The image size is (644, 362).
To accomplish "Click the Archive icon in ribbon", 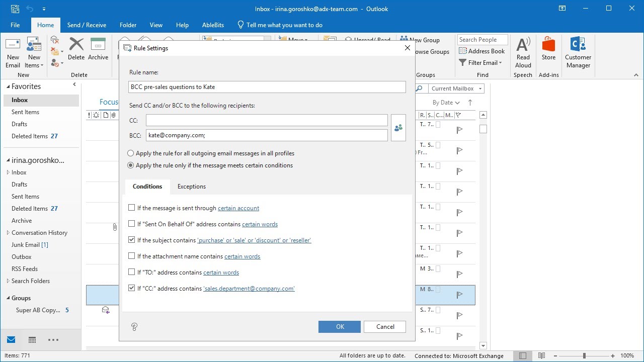I will (98, 44).
